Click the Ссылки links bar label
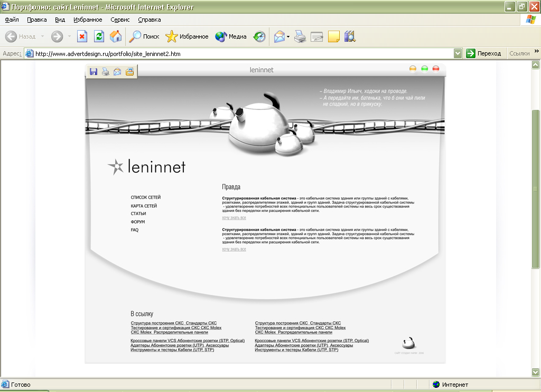This screenshot has width=541, height=392. tap(519, 53)
